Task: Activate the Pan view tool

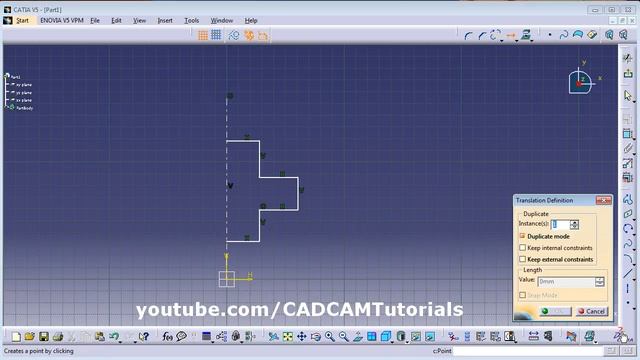Action: (302, 337)
